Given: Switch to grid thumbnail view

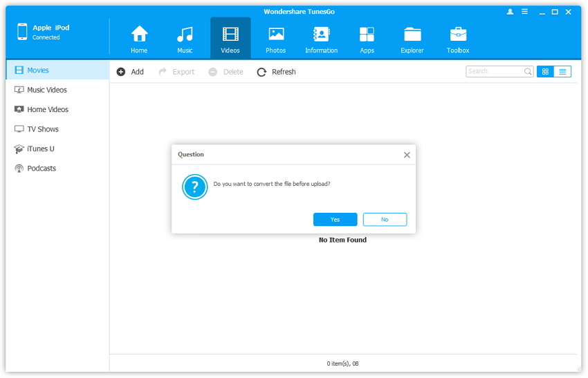Looking at the screenshot, I should tap(545, 71).
